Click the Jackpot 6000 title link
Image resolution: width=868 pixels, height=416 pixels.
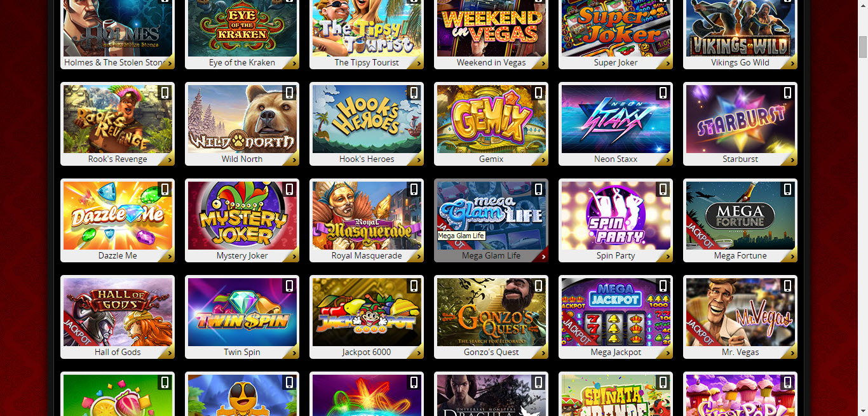(x=367, y=352)
